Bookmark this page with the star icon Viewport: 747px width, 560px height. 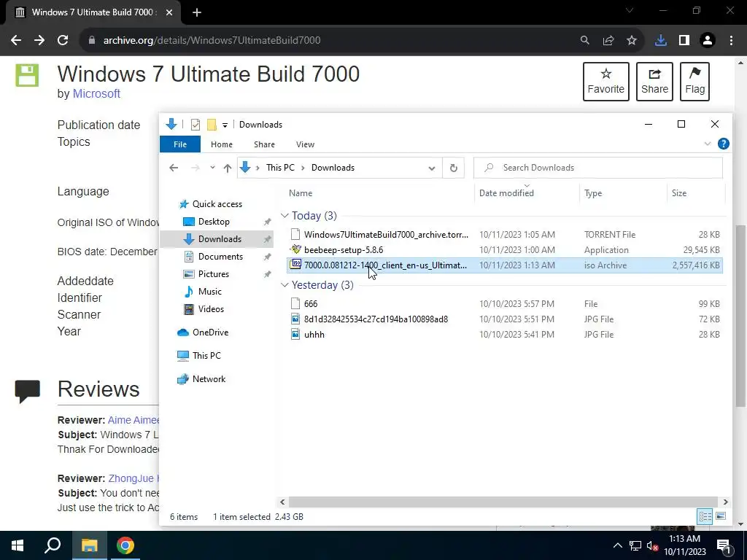point(632,41)
